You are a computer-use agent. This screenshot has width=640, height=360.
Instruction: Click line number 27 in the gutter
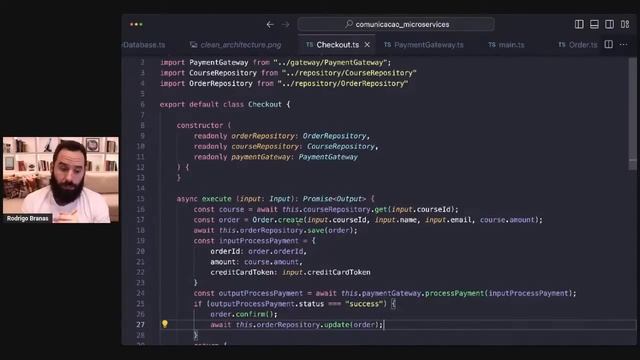(140, 324)
